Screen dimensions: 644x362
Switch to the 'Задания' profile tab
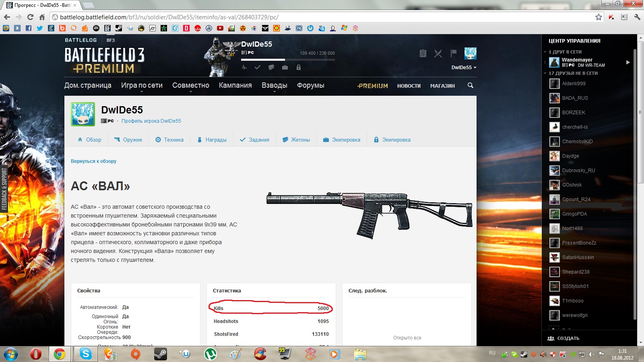254,140
